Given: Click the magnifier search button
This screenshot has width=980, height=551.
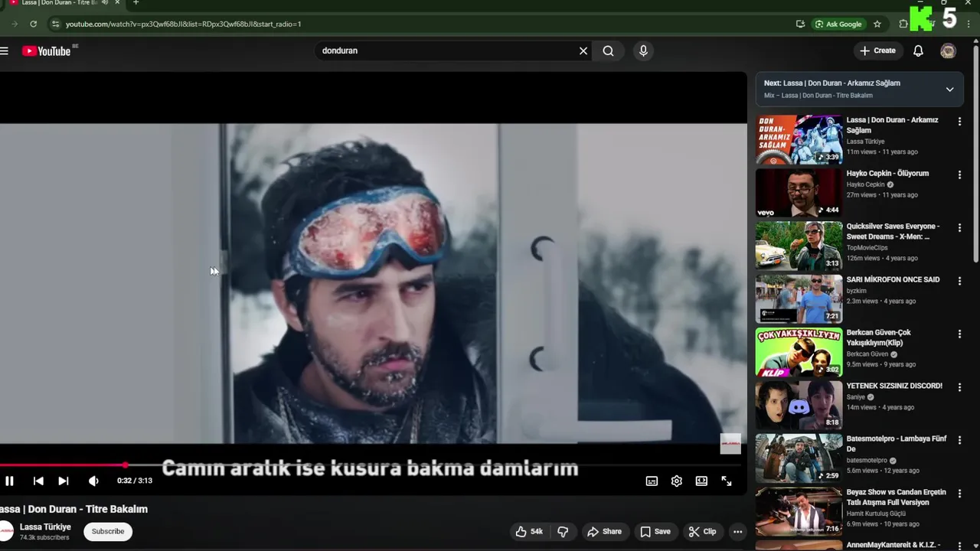Looking at the screenshot, I should tap(608, 51).
